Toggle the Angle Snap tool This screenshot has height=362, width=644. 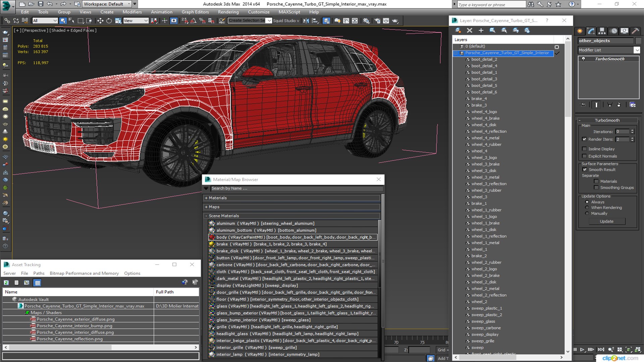tap(194, 21)
